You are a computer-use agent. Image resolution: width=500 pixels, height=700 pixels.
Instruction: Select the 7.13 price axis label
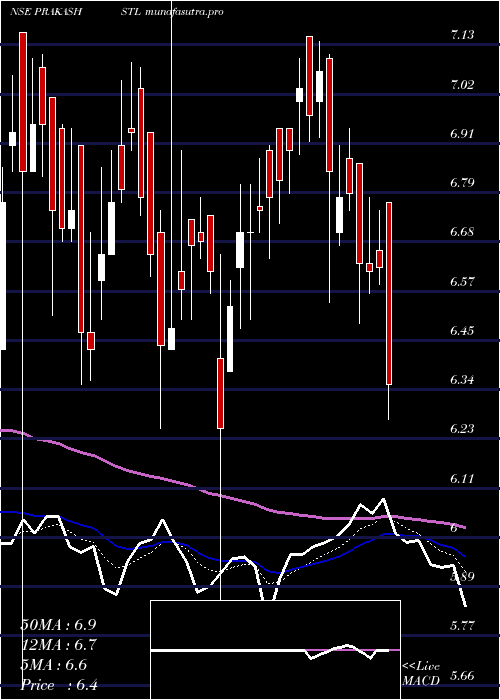tap(462, 35)
